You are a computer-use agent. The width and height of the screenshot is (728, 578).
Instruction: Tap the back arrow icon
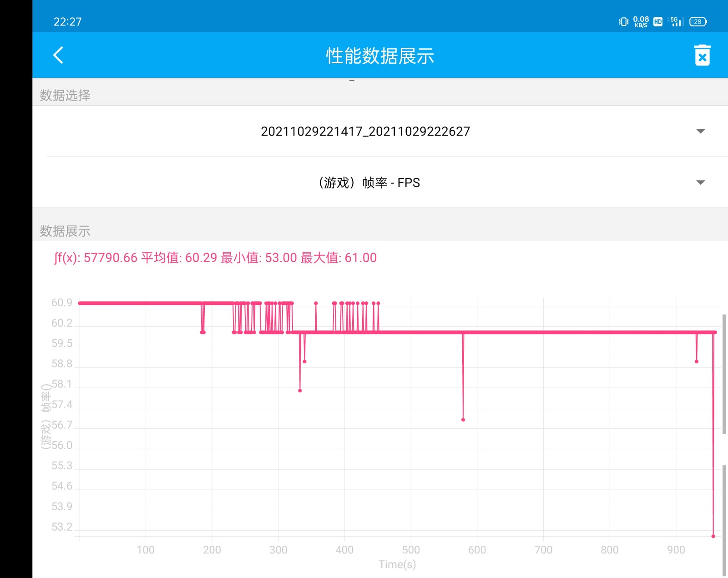[x=58, y=55]
